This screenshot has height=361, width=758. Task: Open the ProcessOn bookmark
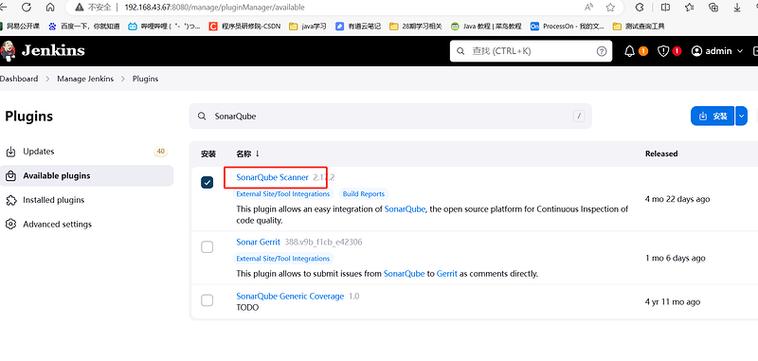click(567, 26)
